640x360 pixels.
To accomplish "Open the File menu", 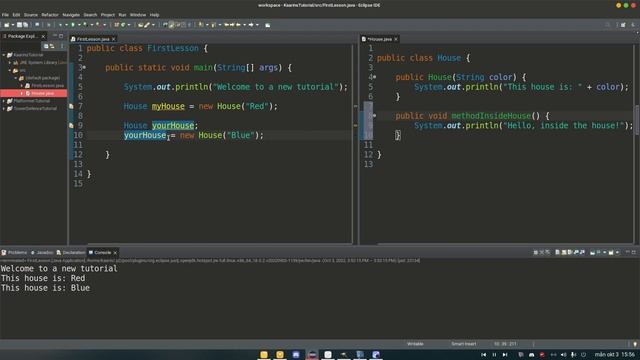I will 5,15.
